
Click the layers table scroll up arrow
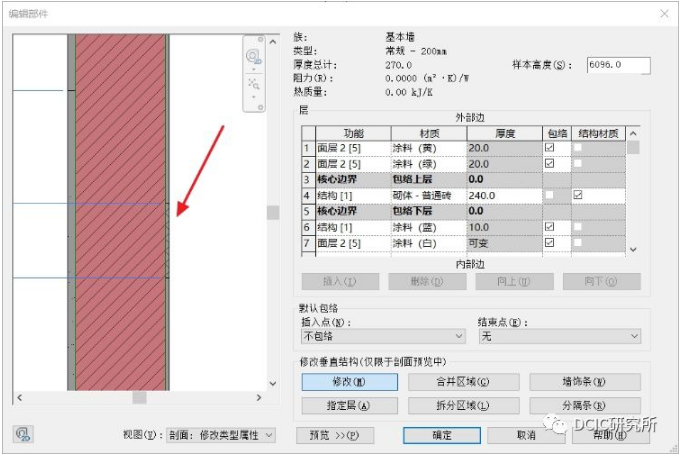[633, 133]
